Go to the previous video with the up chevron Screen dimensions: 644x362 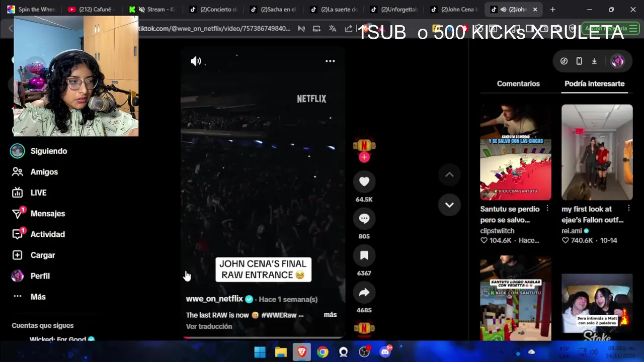(x=449, y=174)
